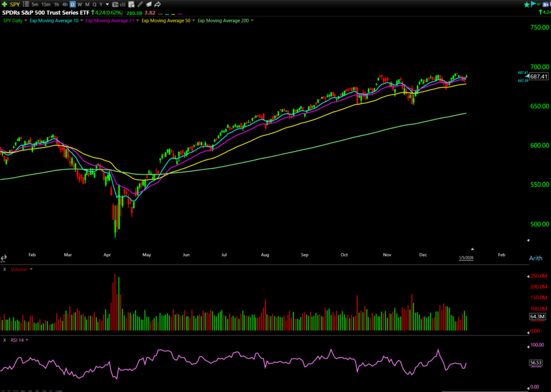Select the W weekly timeframe
This screenshot has height=392, width=551.
(x=80, y=4)
